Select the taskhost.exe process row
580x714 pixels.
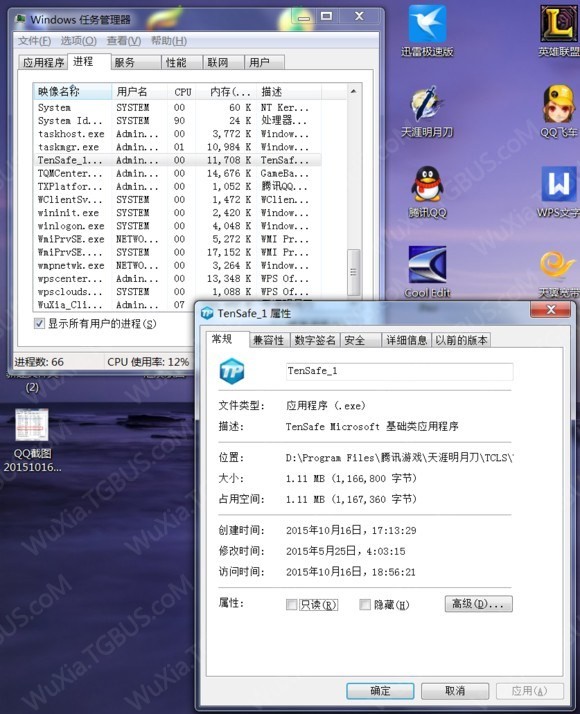178,134
